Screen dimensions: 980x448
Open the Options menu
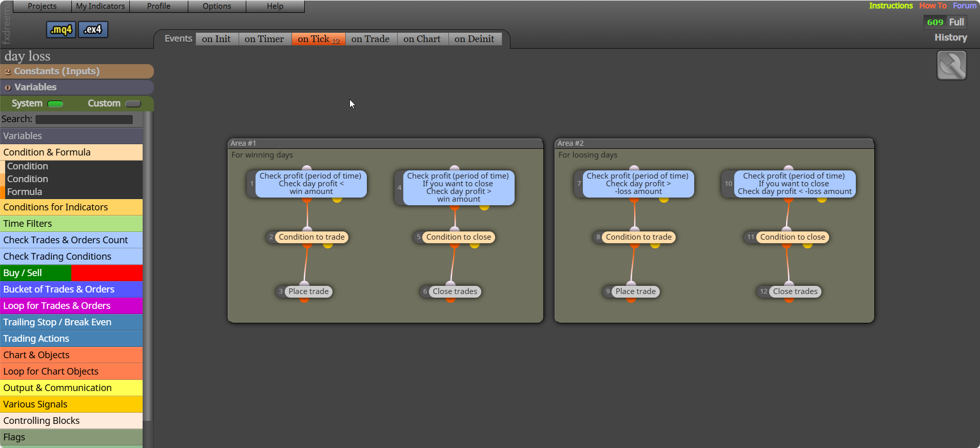(217, 6)
